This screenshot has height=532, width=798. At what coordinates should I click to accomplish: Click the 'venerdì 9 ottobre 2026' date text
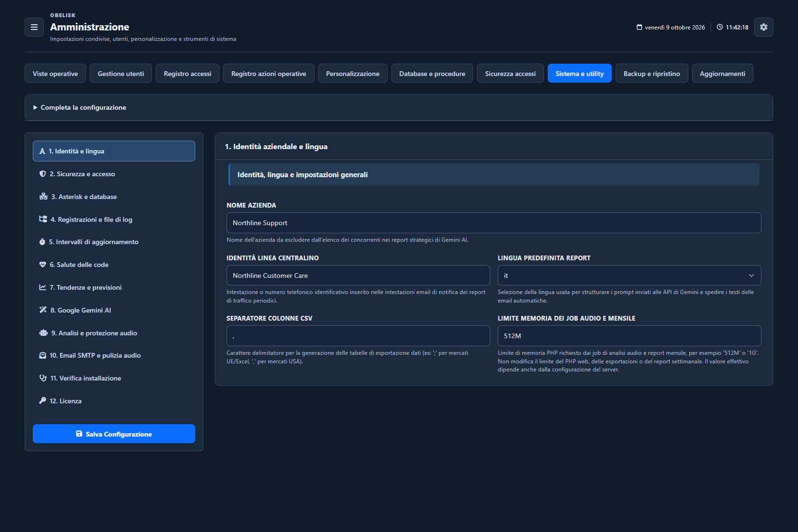point(675,28)
